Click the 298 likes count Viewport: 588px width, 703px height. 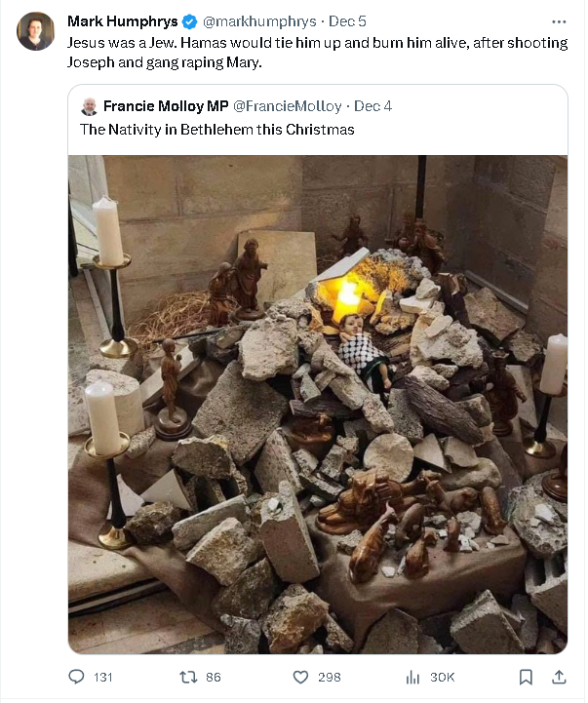pos(330,678)
